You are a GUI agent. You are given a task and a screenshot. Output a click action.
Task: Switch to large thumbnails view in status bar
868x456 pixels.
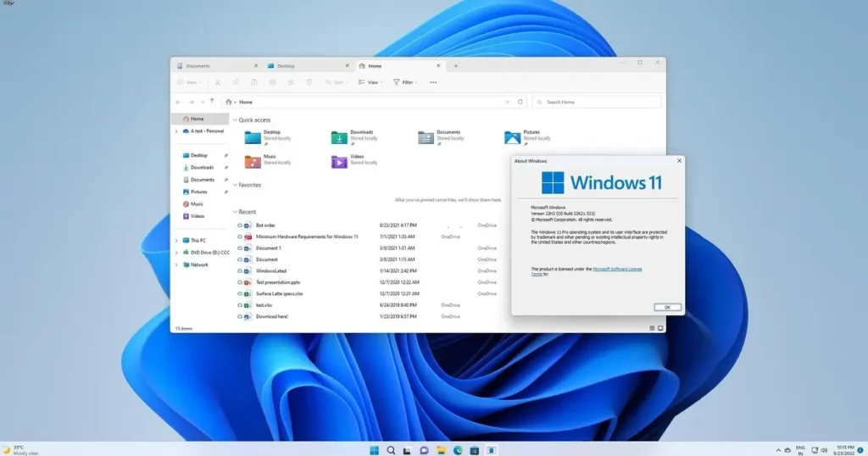(659, 328)
